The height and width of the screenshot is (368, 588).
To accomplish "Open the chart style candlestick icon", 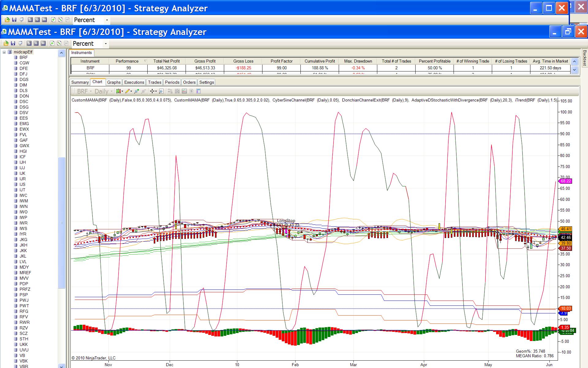I will tap(119, 91).
